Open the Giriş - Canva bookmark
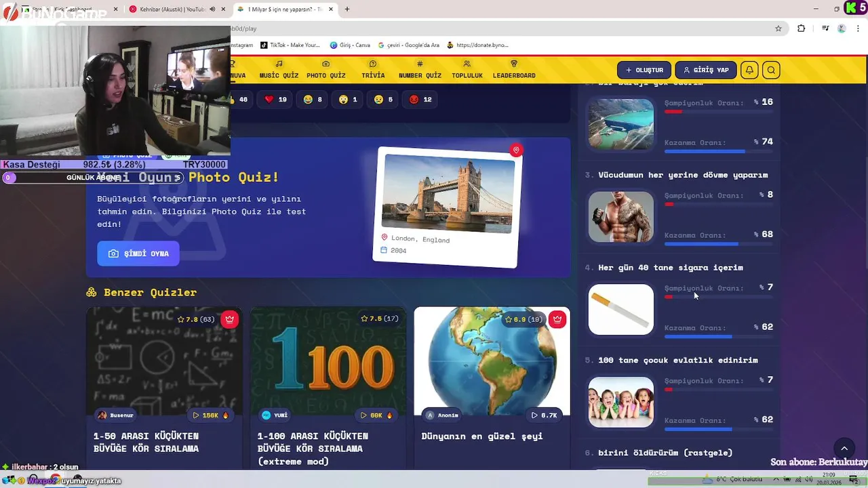 coord(350,45)
